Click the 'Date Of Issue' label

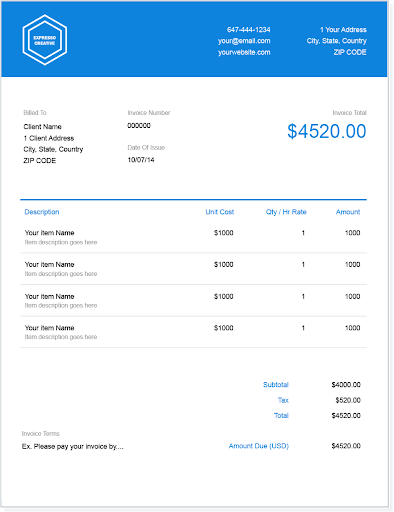click(x=146, y=148)
